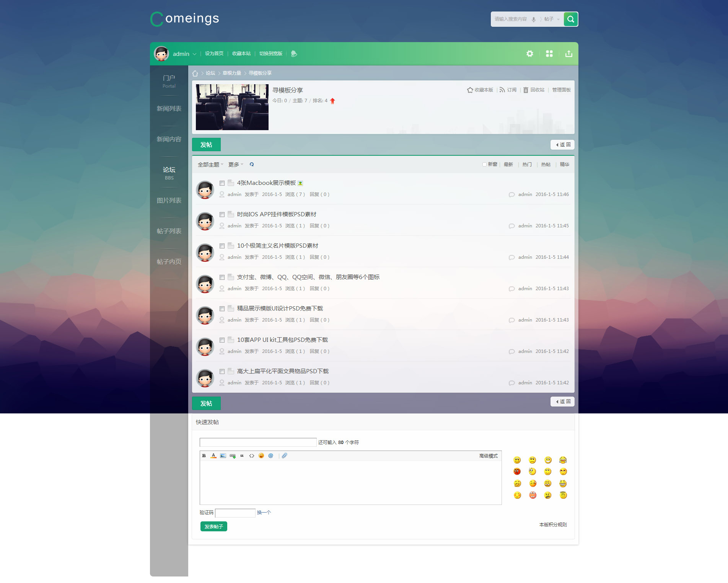The width and height of the screenshot is (728, 583).
Task: Toggle bold in quick post editor
Action: click(204, 456)
